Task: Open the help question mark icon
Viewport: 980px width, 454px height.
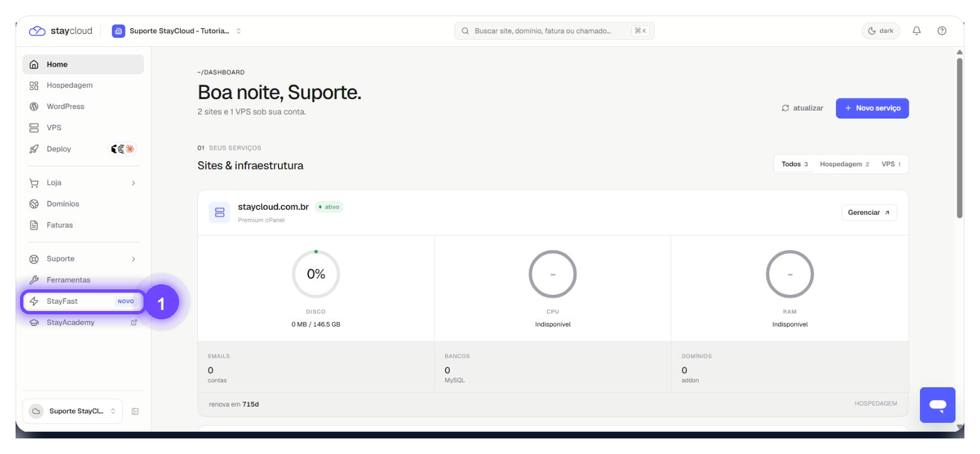Action: coord(942,31)
